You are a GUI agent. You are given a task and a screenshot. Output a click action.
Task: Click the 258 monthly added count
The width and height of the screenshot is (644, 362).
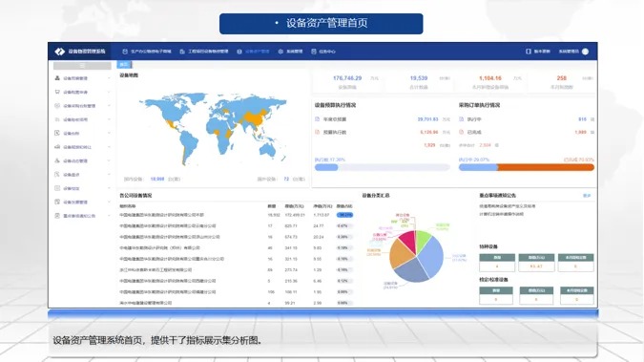[561, 78]
